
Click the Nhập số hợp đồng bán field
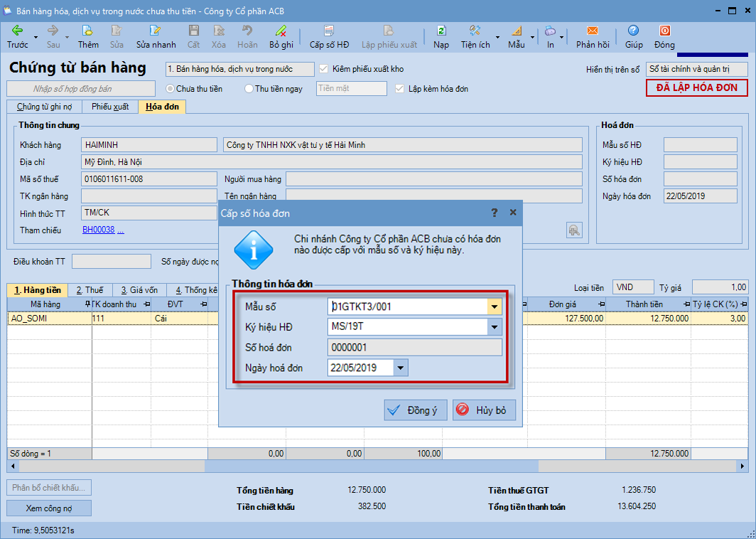(x=81, y=89)
